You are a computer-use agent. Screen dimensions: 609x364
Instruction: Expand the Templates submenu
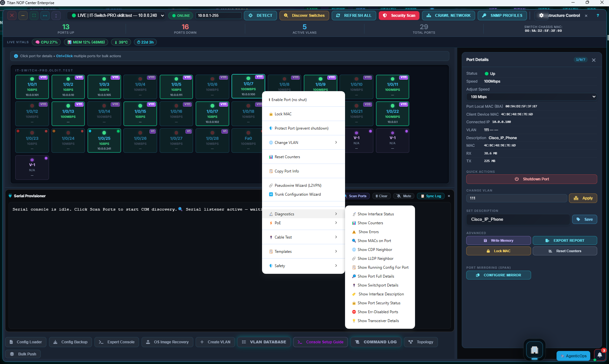(303, 252)
